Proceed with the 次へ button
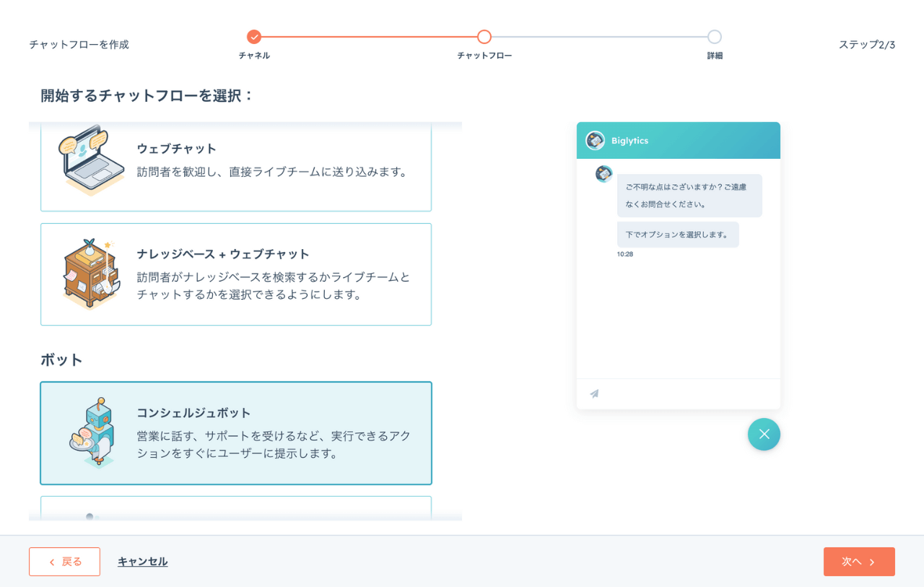Image resolution: width=924 pixels, height=587 pixels. 859,562
